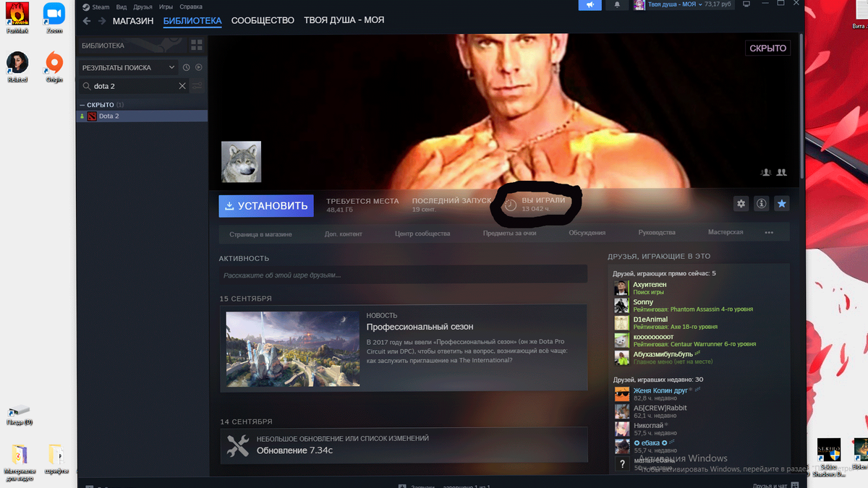Open friend АБ[CREW]Rabbit profile
Viewport: 868px width, 488px height.
660,408
